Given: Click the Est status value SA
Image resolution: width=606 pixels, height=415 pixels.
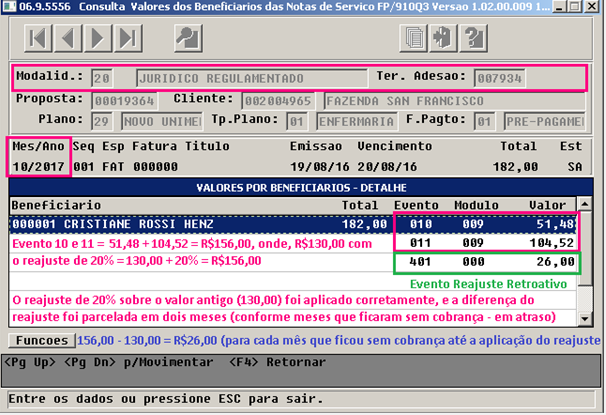Looking at the screenshot, I should (x=575, y=167).
